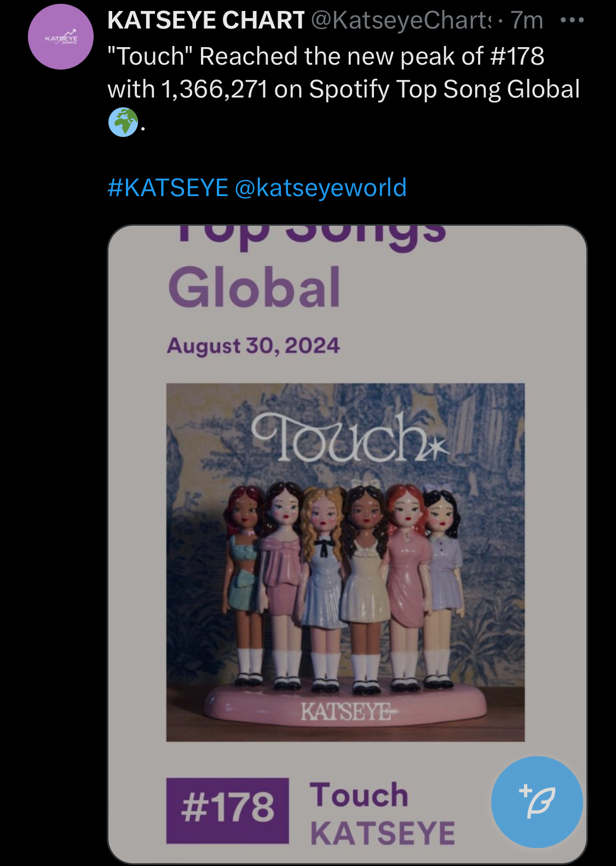Screen dimensions: 616x866
Task: Open the @KatseyeCharts handle
Action: (401, 20)
